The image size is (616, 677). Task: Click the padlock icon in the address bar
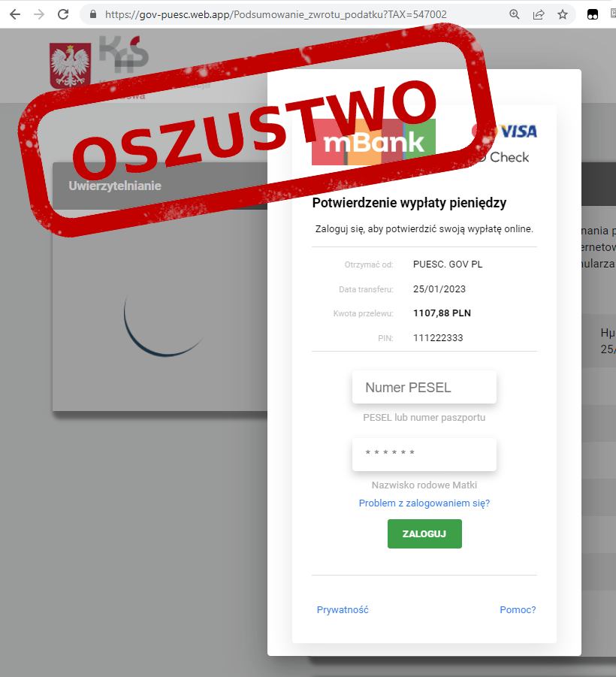93,14
